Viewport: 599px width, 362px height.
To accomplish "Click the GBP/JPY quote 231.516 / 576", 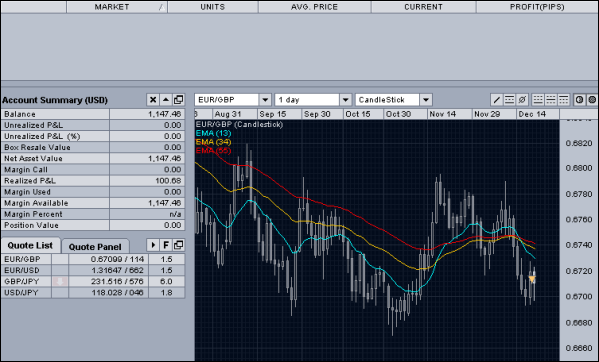I will (117, 281).
